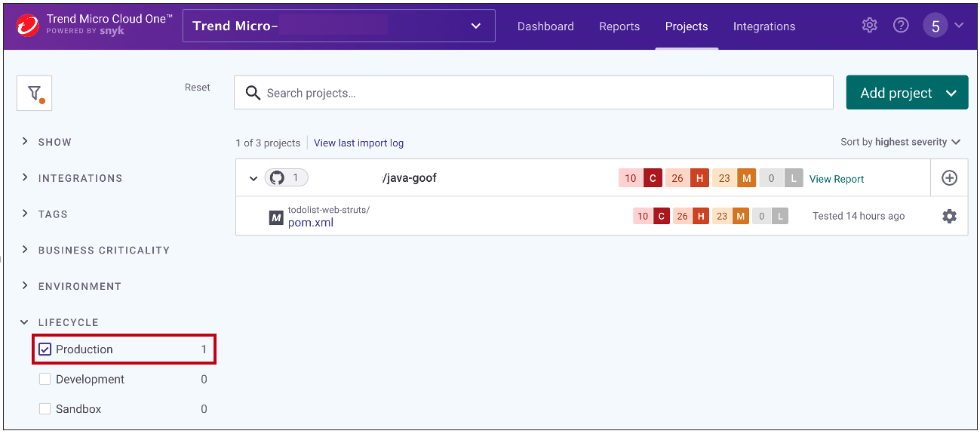Click the 'Tested 14 hours ago' text
The image size is (980, 434).
(x=859, y=216)
